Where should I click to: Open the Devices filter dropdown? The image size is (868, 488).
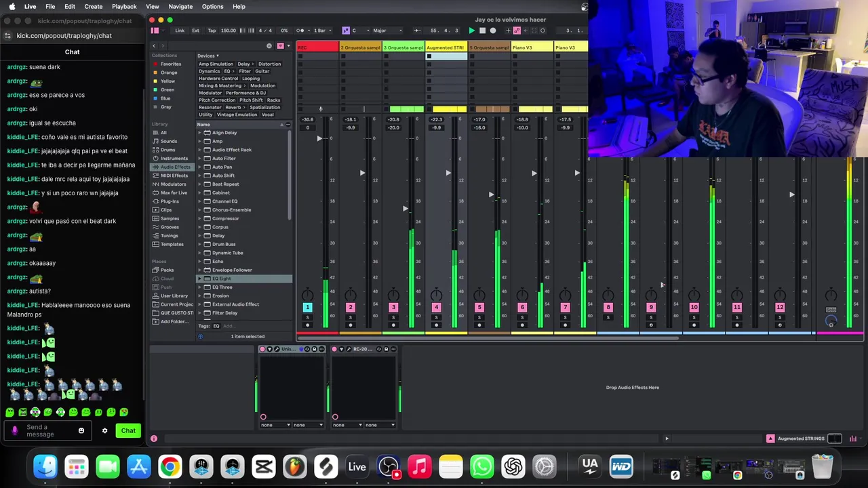point(208,56)
